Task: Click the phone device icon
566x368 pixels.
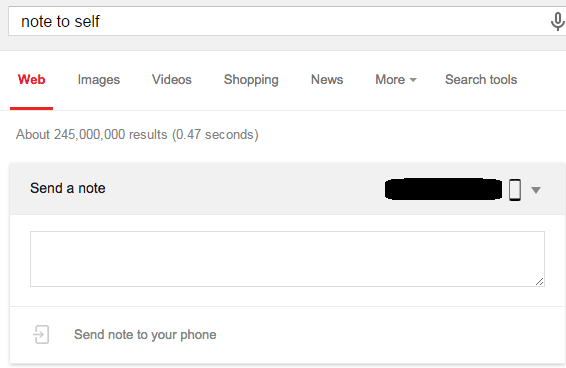Action: [x=515, y=190]
